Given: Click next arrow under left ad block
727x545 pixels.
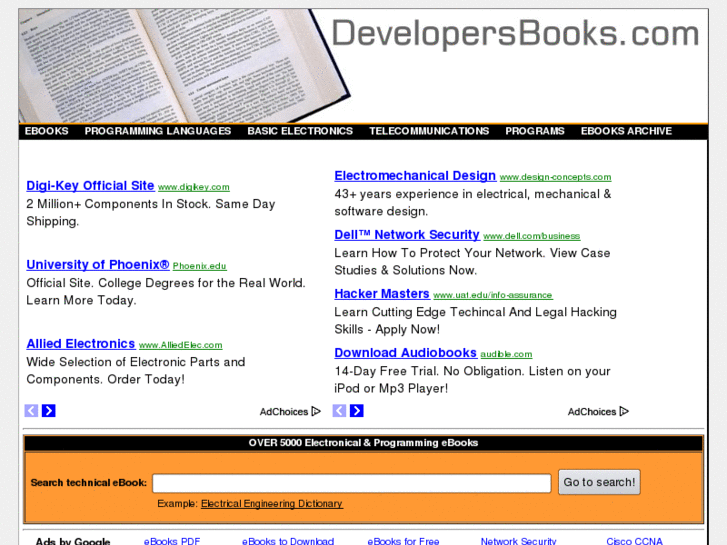Looking at the screenshot, I should 49,410.
